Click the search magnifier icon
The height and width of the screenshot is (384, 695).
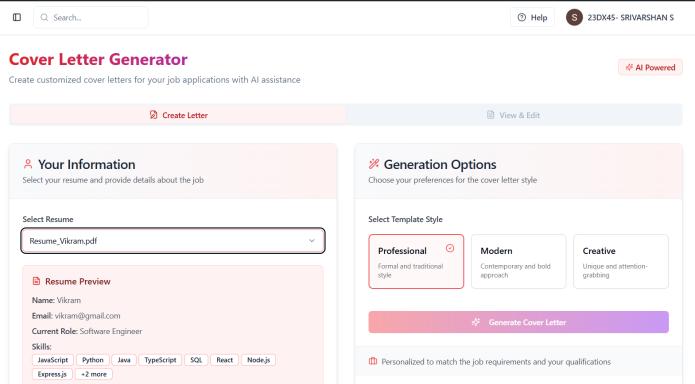44,17
